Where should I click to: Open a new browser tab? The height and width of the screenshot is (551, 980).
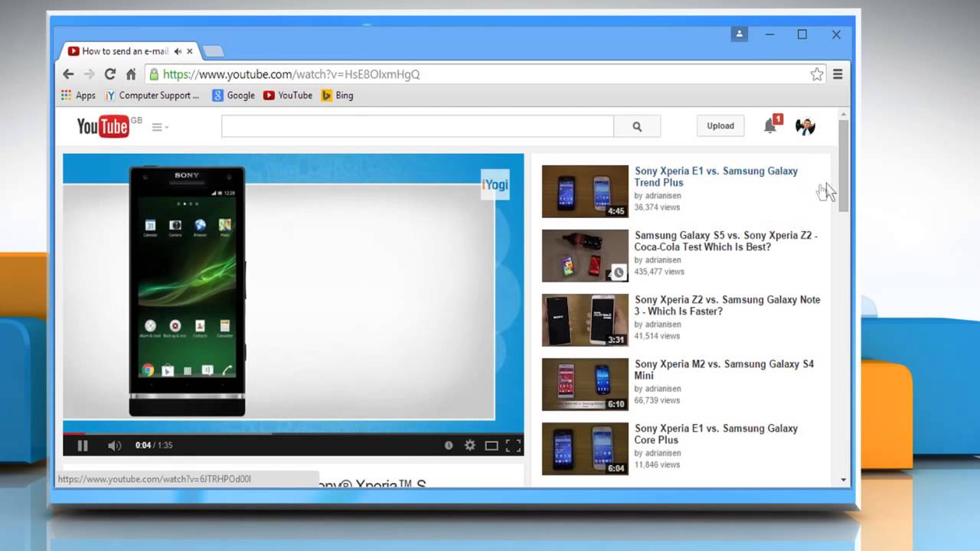[x=213, y=51]
